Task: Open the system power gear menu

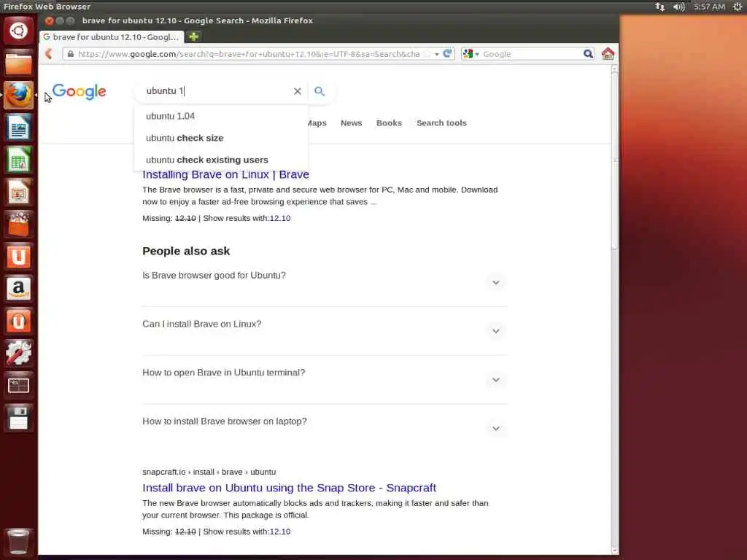Action: (x=738, y=7)
